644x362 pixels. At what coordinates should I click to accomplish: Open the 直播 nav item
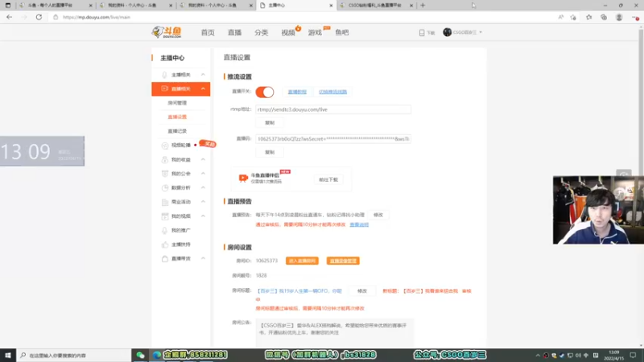[x=234, y=32]
